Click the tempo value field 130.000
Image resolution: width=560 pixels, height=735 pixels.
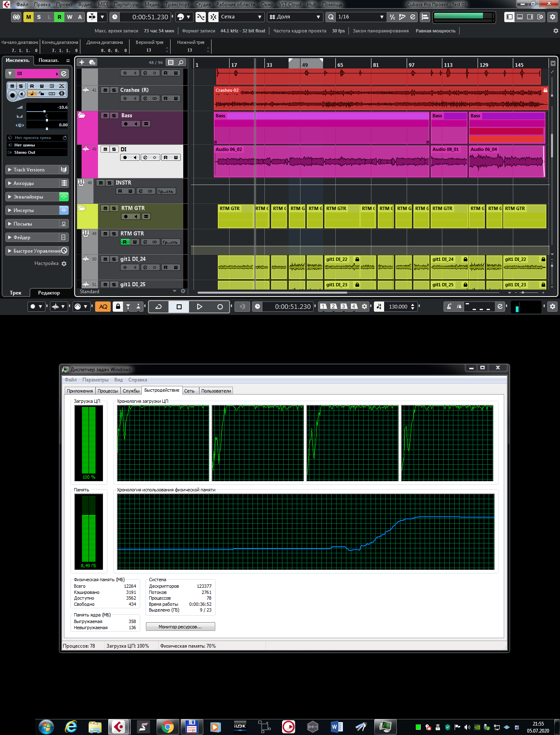[398, 306]
